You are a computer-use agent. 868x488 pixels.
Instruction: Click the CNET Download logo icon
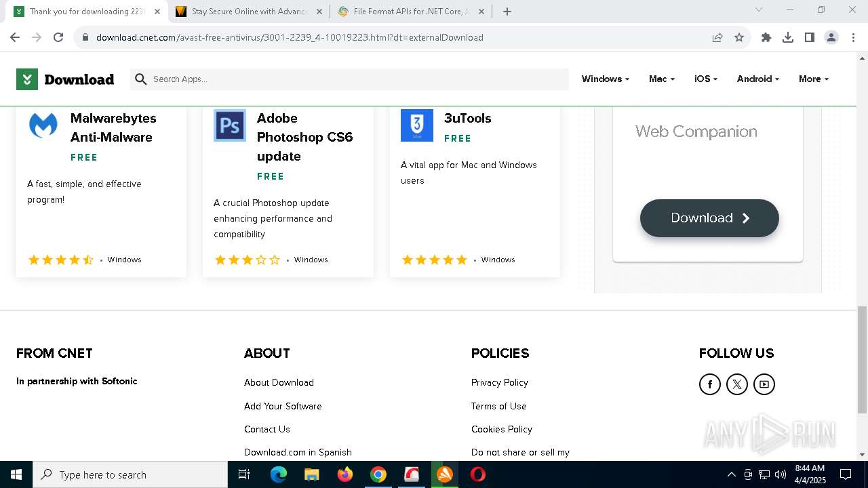pyautogui.click(x=26, y=79)
